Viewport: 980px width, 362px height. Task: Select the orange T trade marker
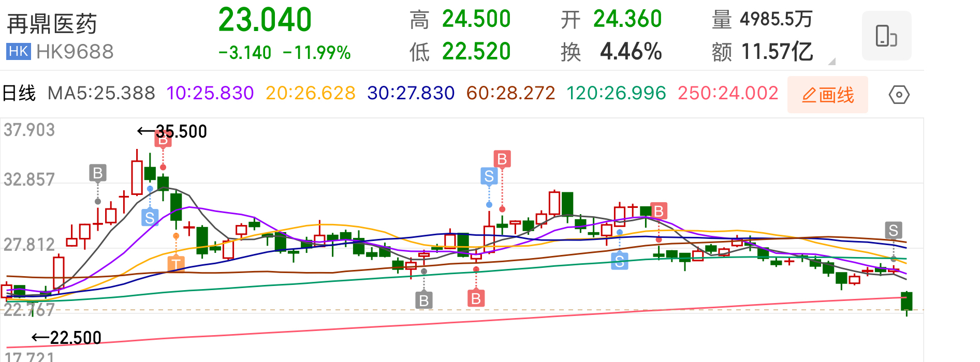176,264
